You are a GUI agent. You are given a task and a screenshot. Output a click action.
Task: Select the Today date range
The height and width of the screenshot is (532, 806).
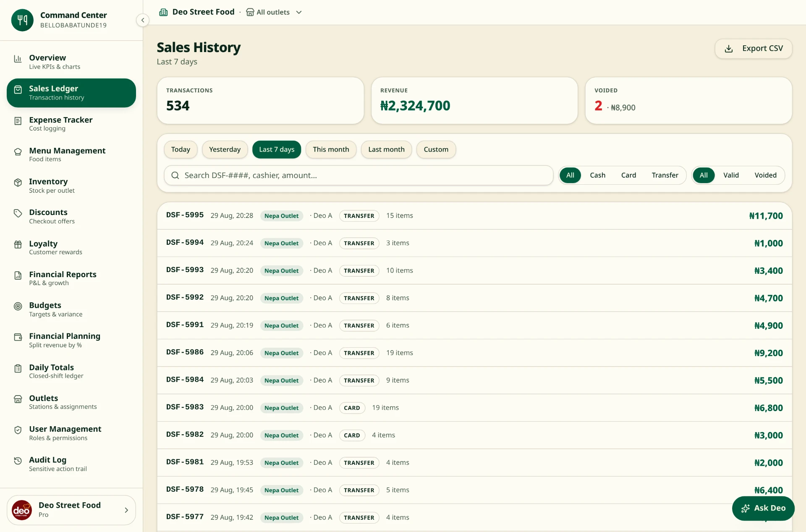181,149
